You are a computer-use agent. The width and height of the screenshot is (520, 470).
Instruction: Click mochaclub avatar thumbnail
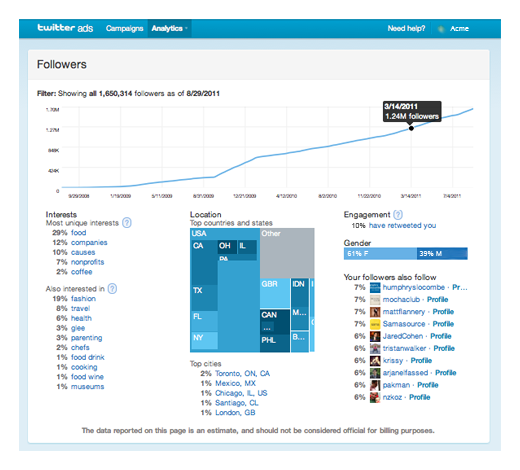tap(375, 300)
